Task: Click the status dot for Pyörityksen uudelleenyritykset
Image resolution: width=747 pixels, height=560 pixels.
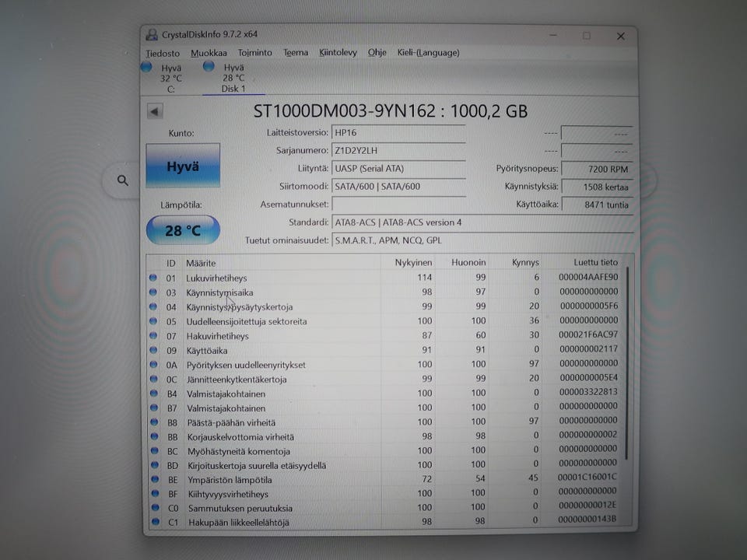Action: click(x=153, y=364)
